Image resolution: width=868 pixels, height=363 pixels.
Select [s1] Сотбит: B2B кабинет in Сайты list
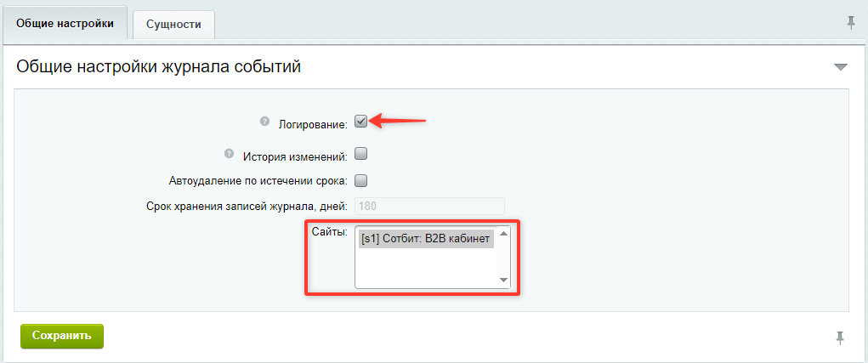pos(426,239)
